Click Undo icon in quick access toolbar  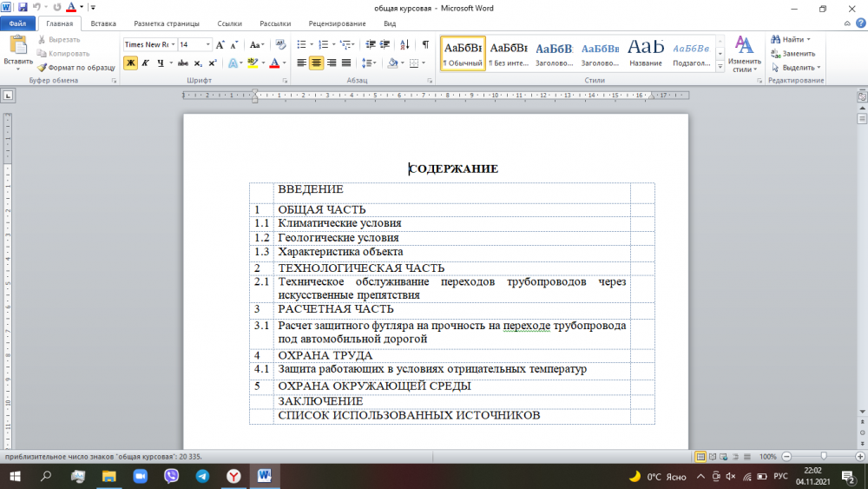click(x=36, y=7)
